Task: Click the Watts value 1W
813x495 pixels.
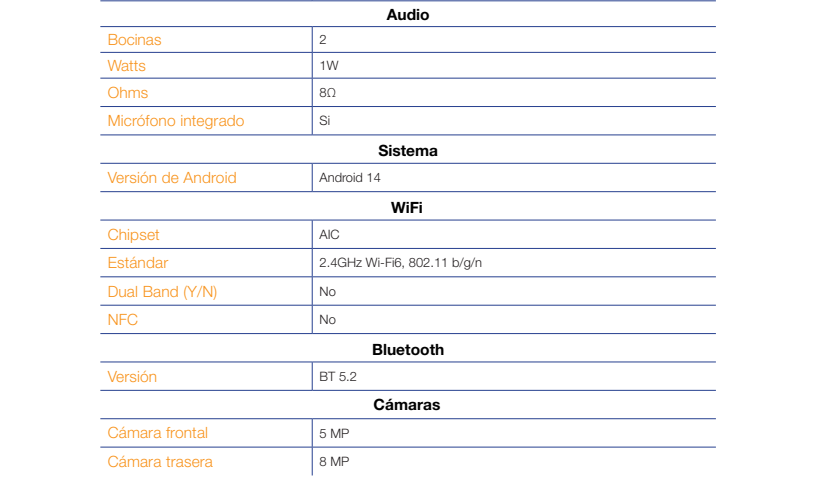Action: point(329,66)
